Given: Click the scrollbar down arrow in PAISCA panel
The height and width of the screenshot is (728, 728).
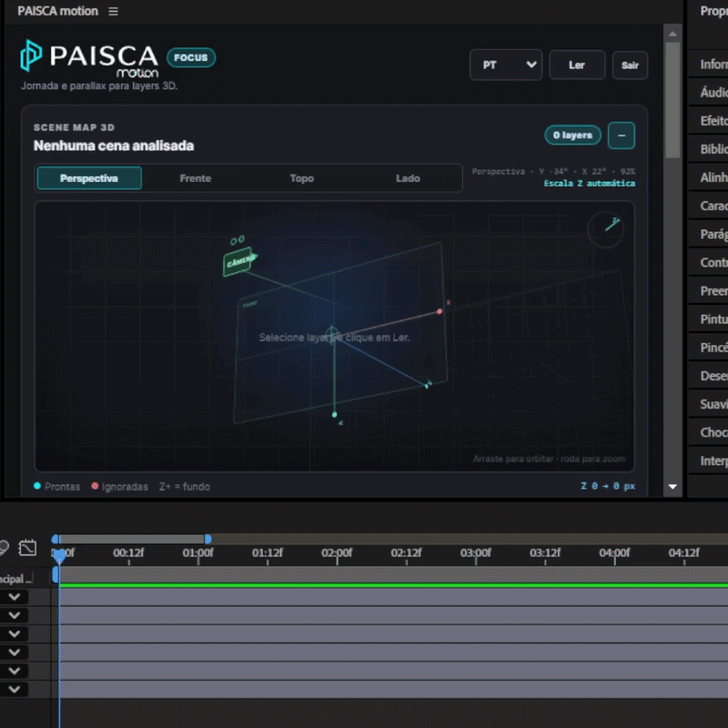Looking at the screenshot, I should point(672,487).
